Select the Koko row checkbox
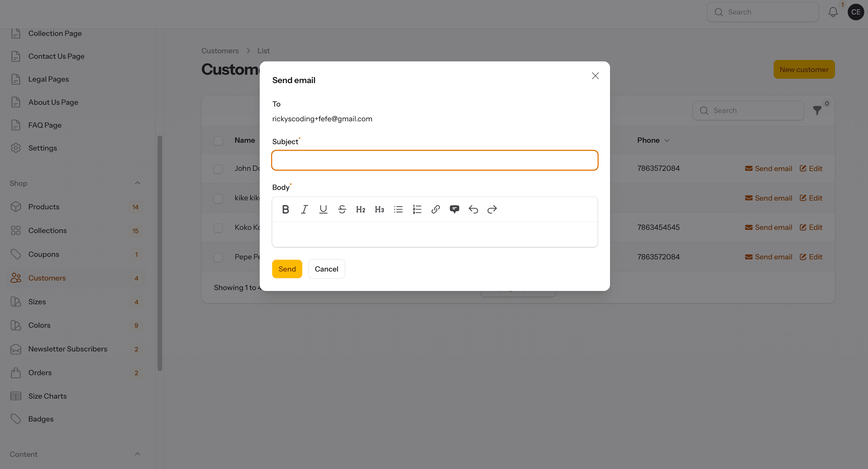The image size is (868, 469). (x=218, y=228)
